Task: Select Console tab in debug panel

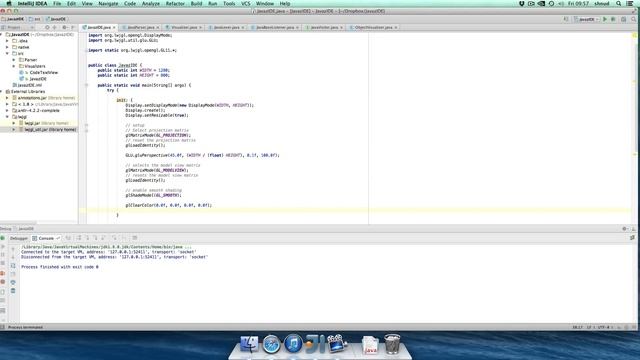Action: point(46,238)
